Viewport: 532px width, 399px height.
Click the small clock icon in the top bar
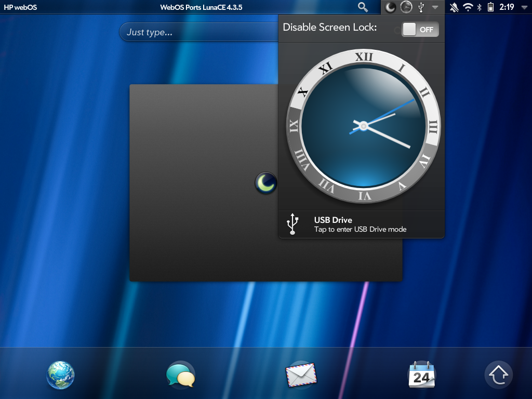tap(407, 7)
